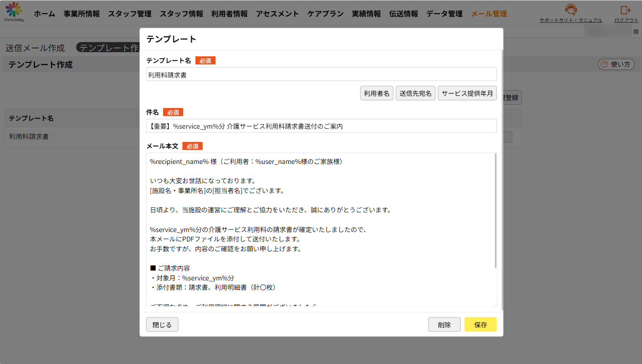
Task: Open スタッフ情報 menu
Action: coord(181,14)
